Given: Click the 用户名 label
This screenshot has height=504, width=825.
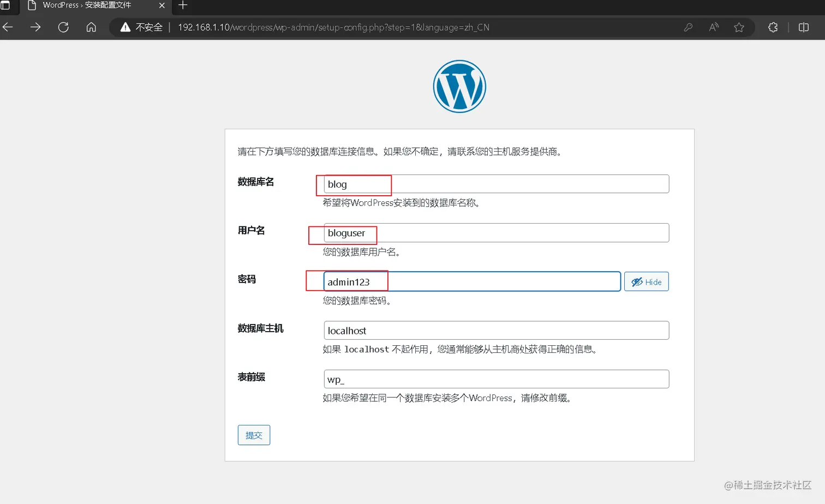Looking at the screenshot, I should 251,230.
